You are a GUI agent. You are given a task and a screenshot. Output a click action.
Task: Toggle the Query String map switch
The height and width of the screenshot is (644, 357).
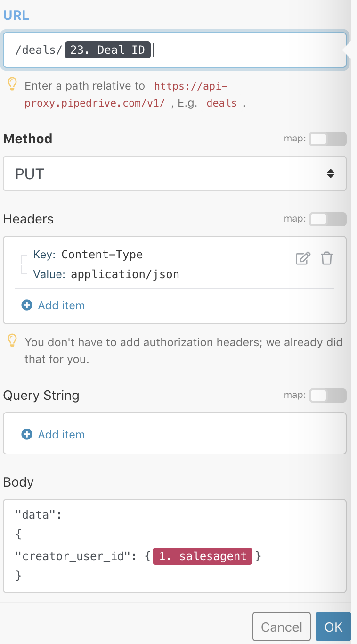(328, 396)
